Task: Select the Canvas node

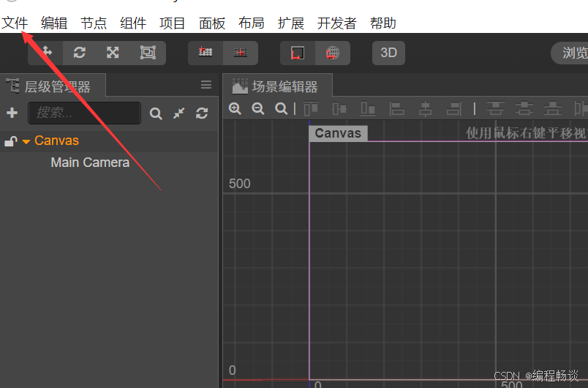Action: [56, 141]
